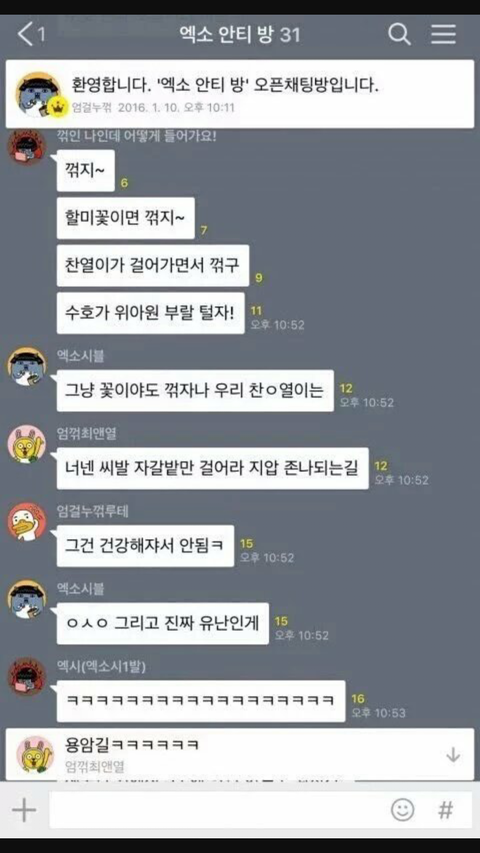The height and width of the screenshot is (853, 480).
Task: Open the emoticon smiley picker
Action: (x=402, y=810)
